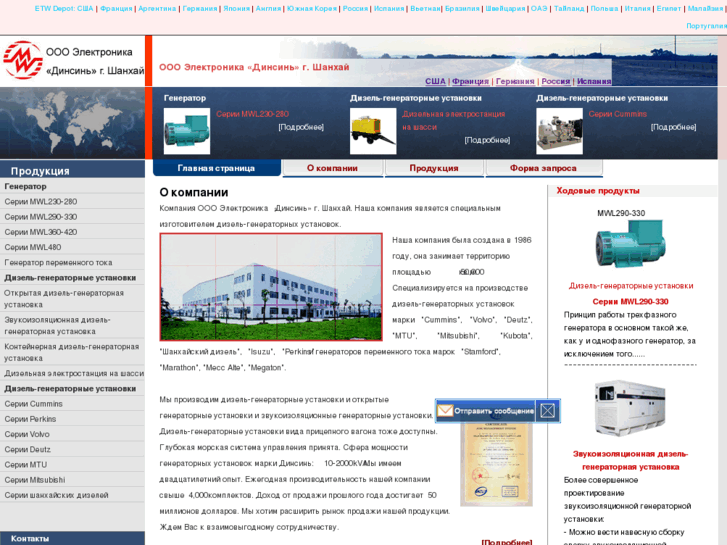Click the Ходовые продукты heading
This screenshot has height=545, width=727.
(x=598, y=191)
